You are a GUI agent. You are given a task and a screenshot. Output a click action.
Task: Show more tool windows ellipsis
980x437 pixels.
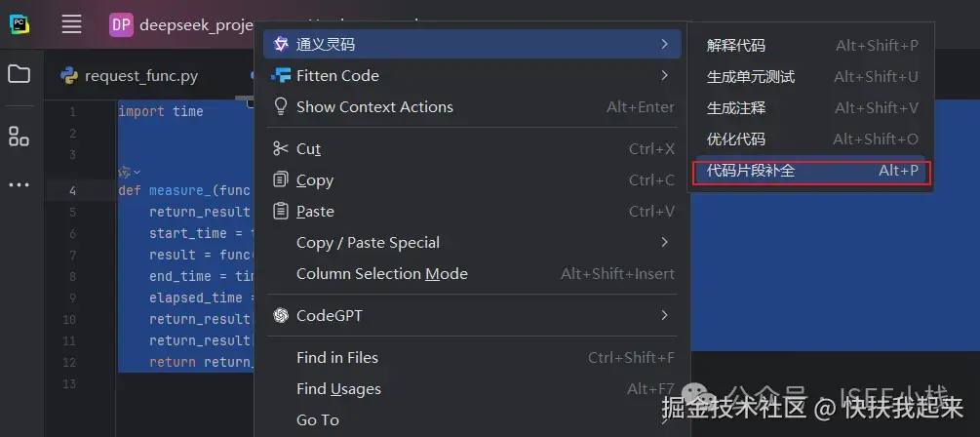19,184
